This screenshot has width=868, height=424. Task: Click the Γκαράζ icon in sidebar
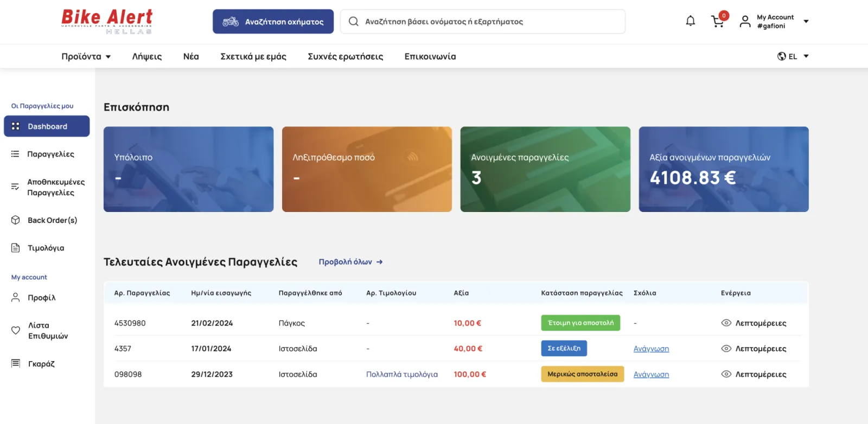click(x=16, y=363)
